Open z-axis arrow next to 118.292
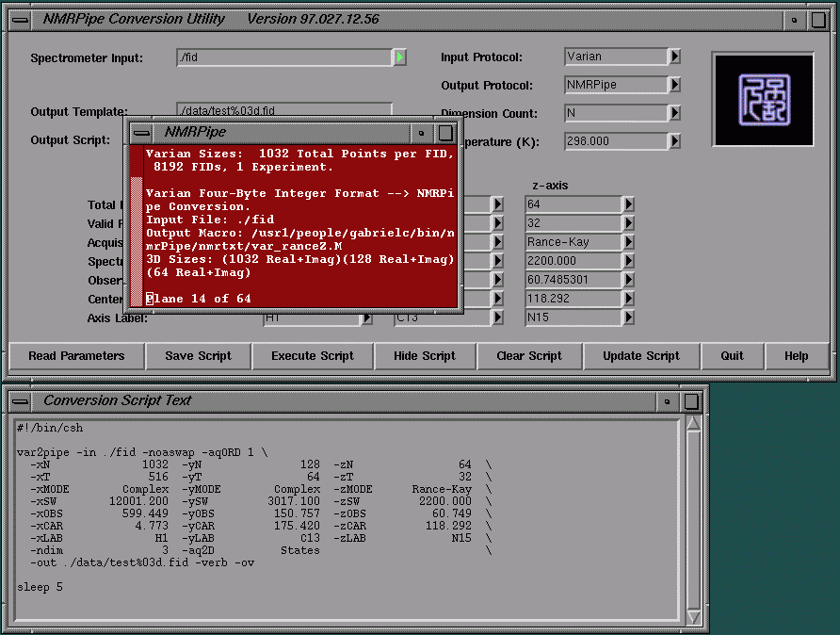This screenshot has width=840, height=635. click(x=628, y=299)
